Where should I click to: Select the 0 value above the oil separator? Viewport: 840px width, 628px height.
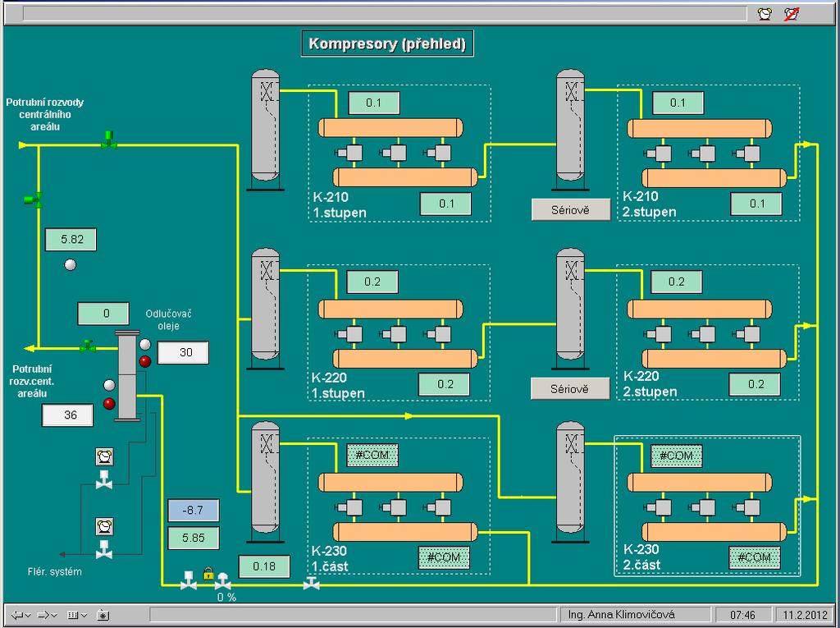[x=103, y=314]
